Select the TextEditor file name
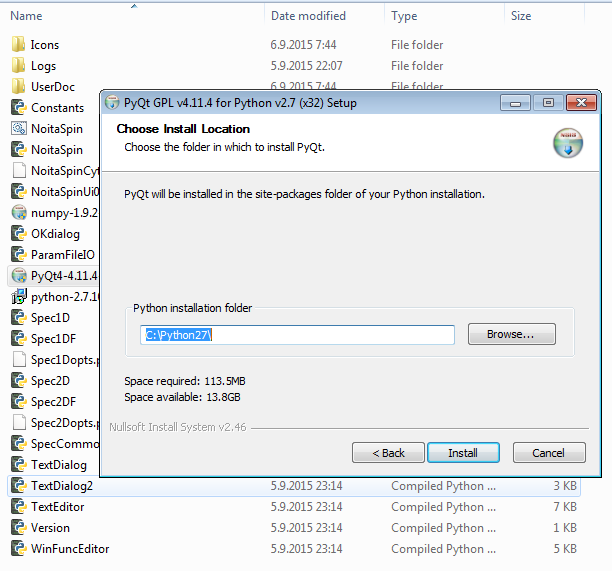Viewport: 612px width, 571px height. coord(58,507)
